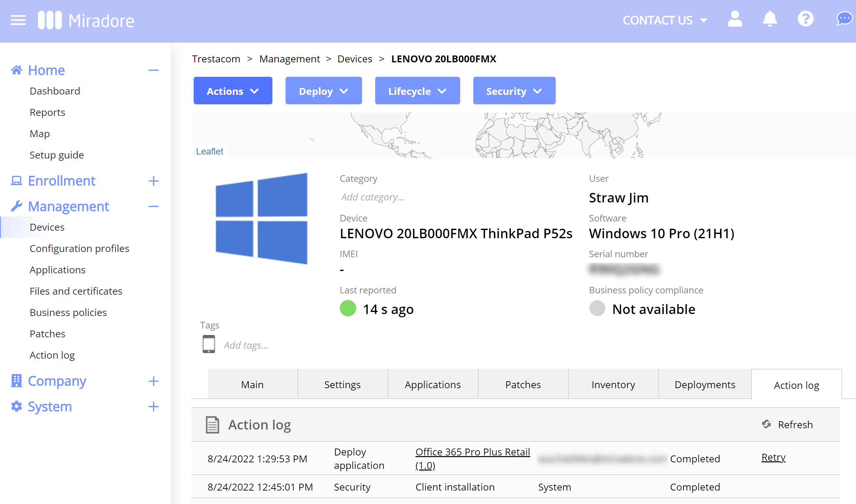Viewport: 856px width, 504px height.
Task: Switch to the Inventory tab
Action: click(613, 384)
